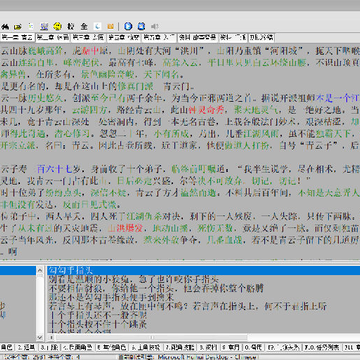Click the blue 百六十七 text in editor
The width and height of the screenshot is (360, 360).
[54, 169]
